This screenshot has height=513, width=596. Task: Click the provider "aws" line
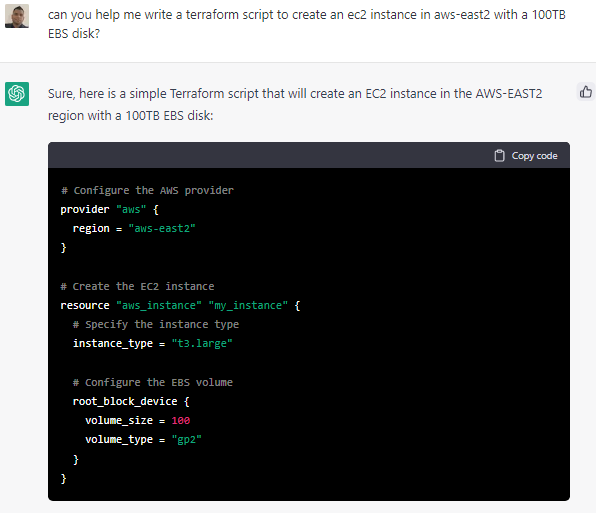point(109,209)
